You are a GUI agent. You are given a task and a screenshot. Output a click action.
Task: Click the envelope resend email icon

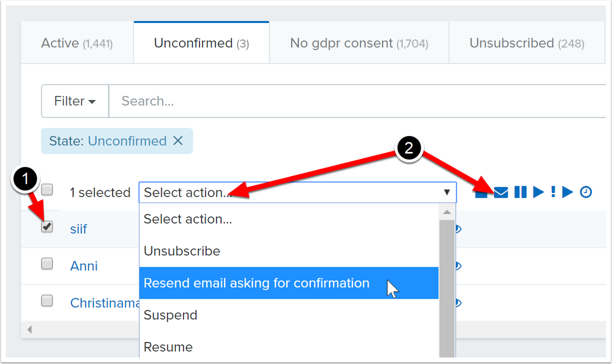501,192
